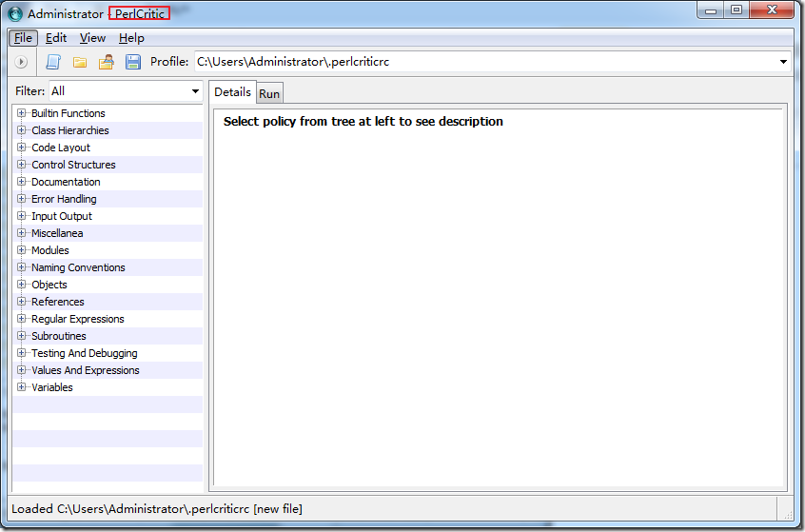805x532 pixels.
Task: Click the status bar Loaded .perlcriticrc message
Action: click(x=157, y=509)
